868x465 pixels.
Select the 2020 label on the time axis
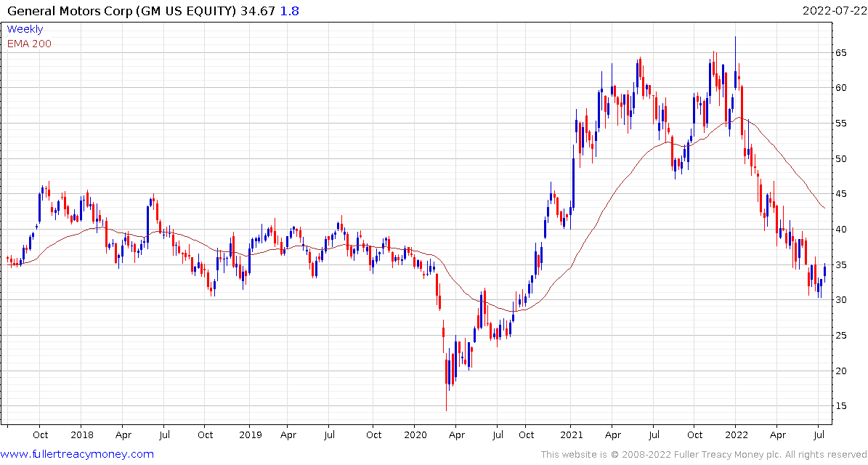415,434
